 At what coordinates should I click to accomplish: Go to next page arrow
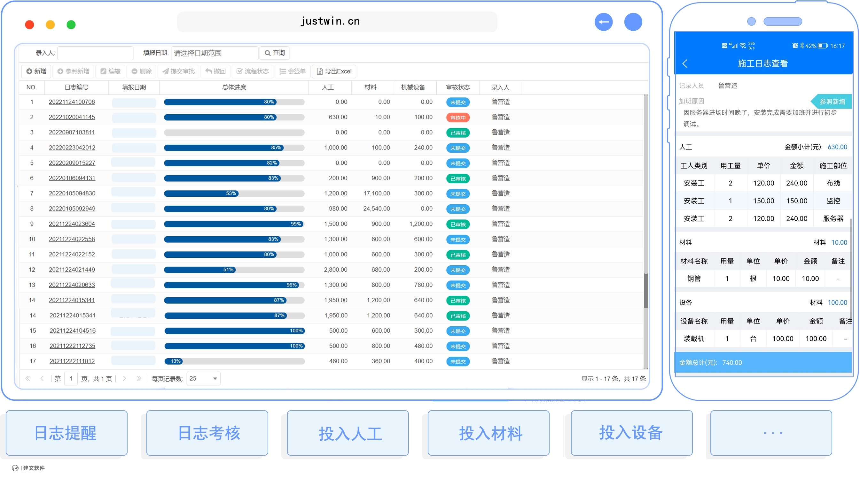124,379
